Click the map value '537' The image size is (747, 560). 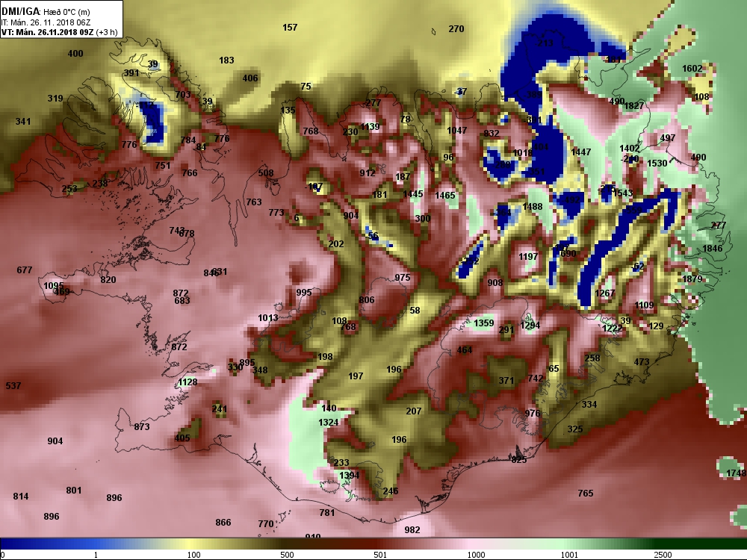pos(13,386)
